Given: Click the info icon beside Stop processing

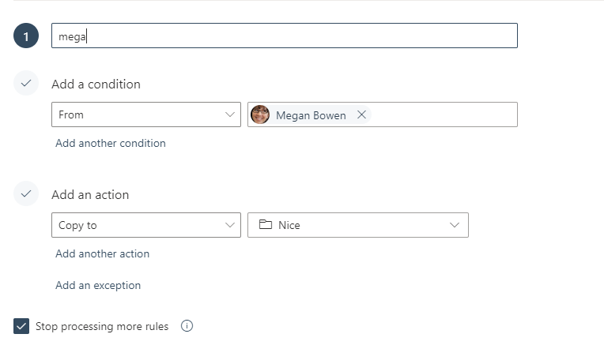Looking at the screenshot, I should pyautogui.click(x=187, y=326).
